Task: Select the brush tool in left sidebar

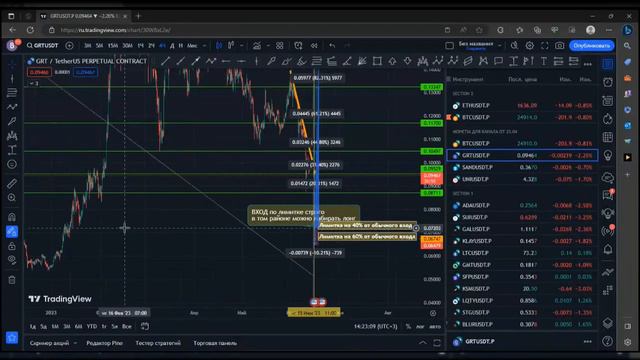Action: coord(12,121)
